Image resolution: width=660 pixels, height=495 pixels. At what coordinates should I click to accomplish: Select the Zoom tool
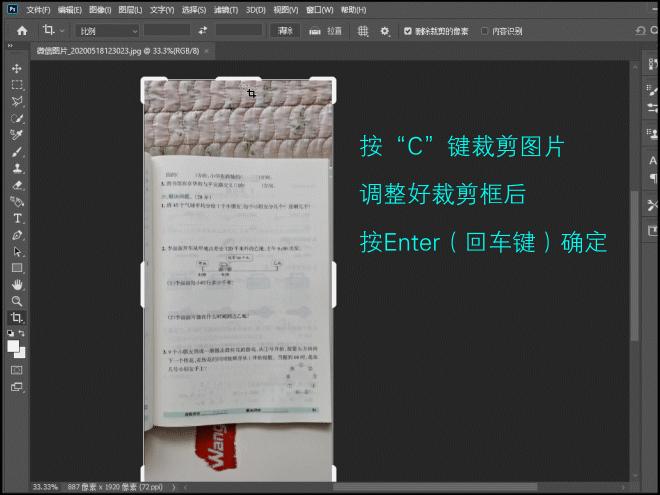(17, 301)
